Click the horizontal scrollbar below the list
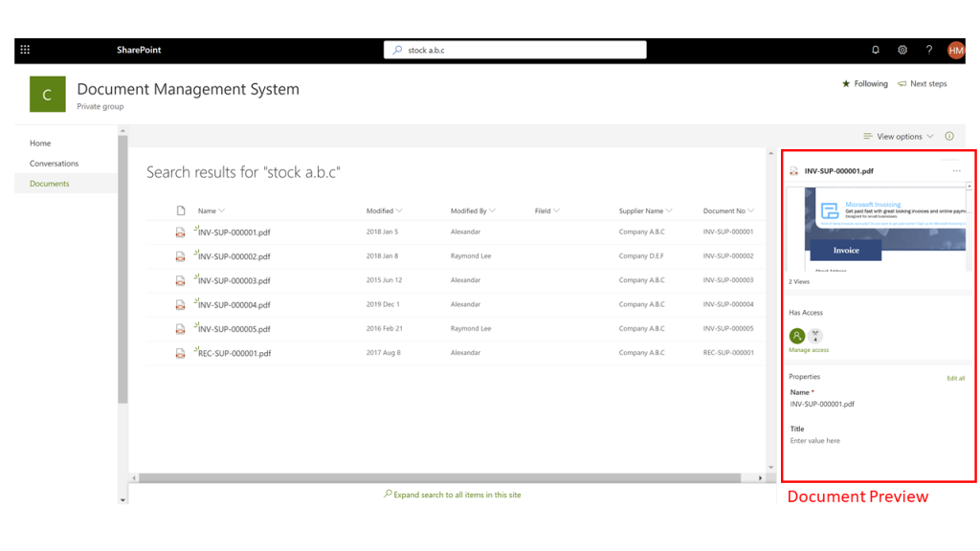Image resolution: width=980 pixels, height=551 pixels. tap(440, 477)
